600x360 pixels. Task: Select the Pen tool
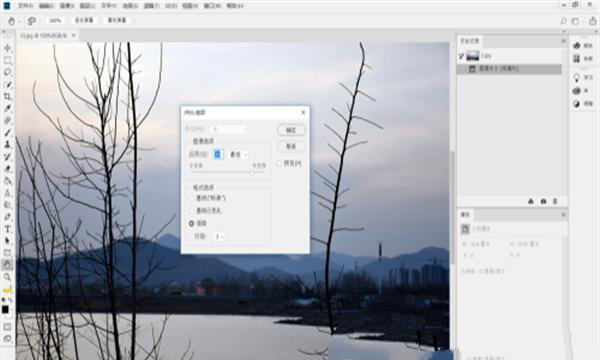pos(8,217)
